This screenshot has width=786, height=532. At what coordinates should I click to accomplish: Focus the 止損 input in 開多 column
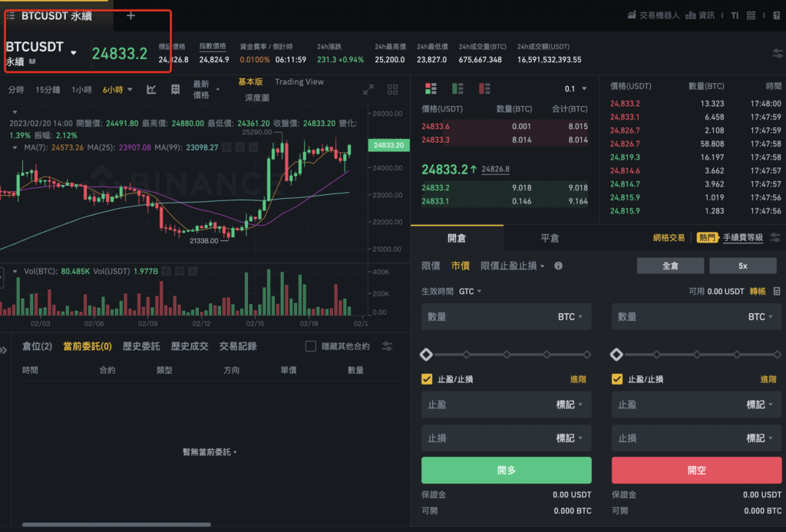507,438
